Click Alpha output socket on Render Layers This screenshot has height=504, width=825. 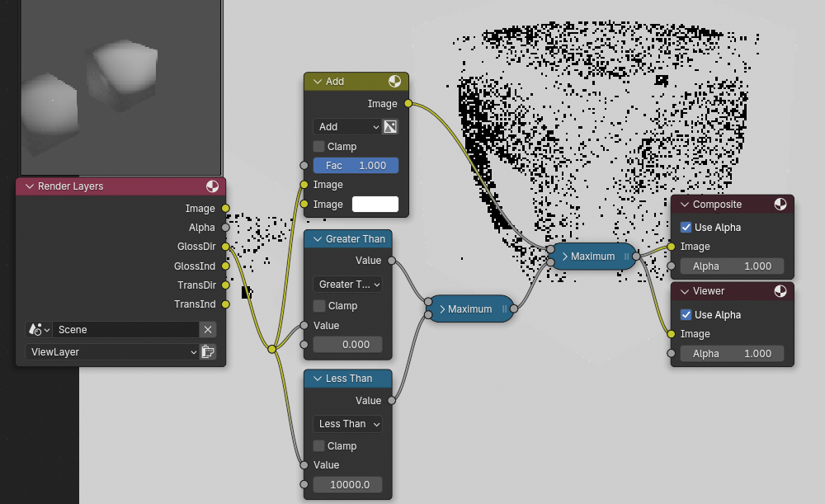(226, 228)
